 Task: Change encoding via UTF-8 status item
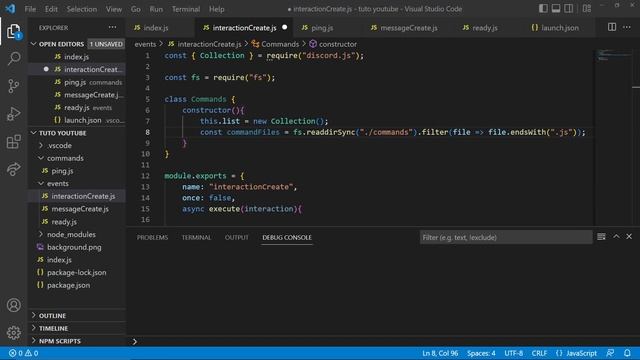click(513, 353)
